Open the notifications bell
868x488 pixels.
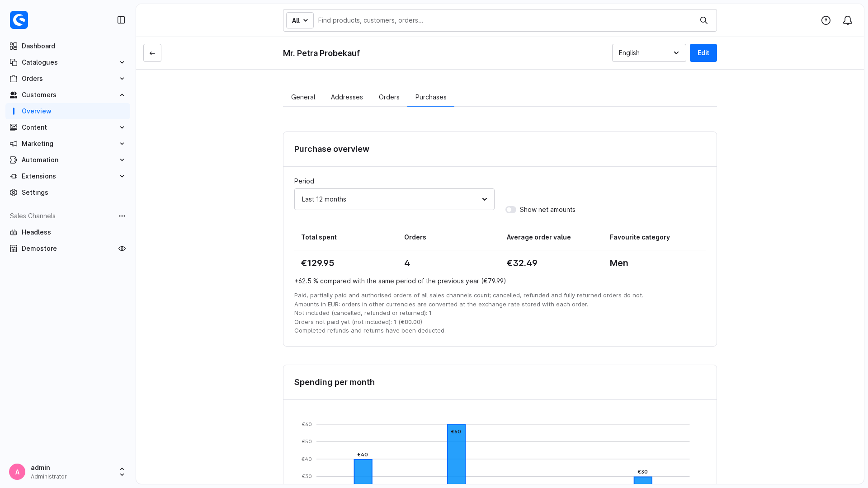[848, 20]
